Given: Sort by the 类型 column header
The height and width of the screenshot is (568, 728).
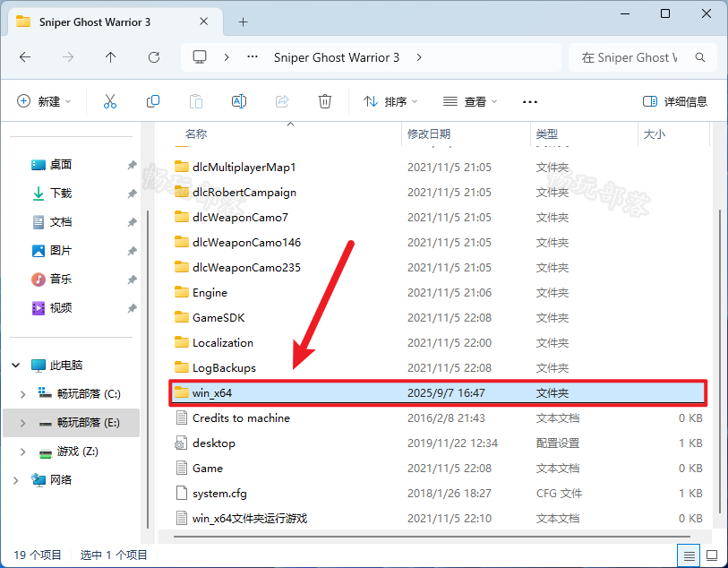Looking at the screenshot, I should 547,134.
